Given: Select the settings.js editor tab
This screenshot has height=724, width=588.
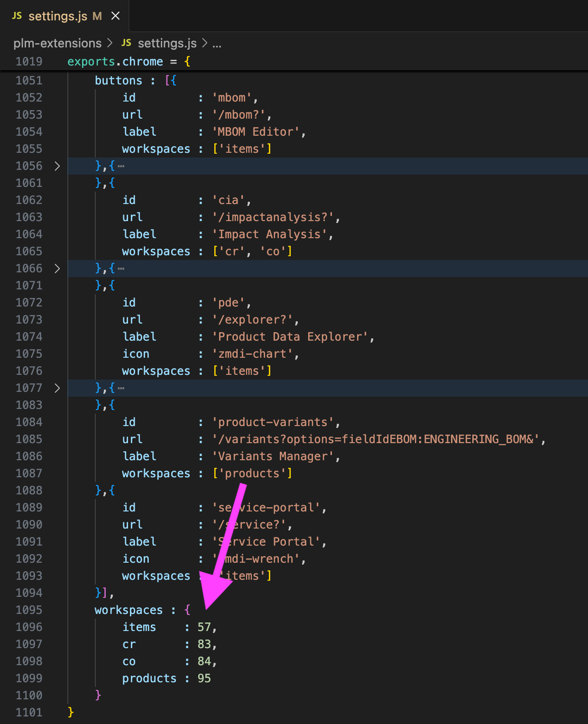Looking at the screenshot, I should [58, 16].
